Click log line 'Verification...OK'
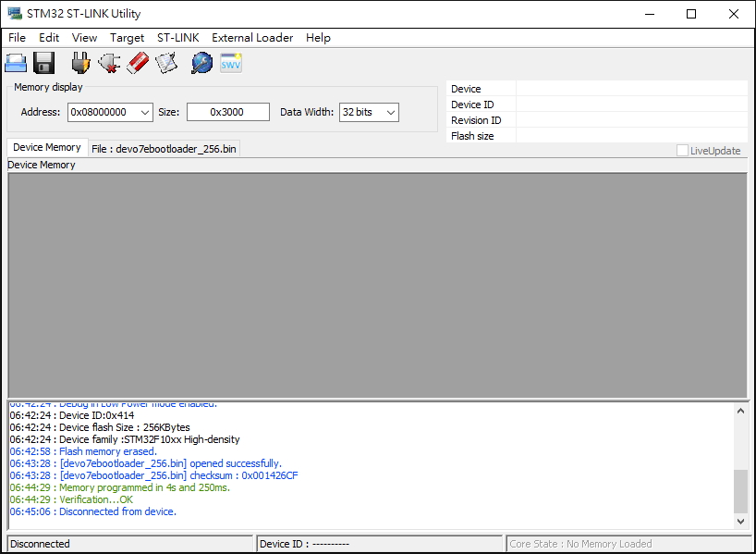756x554 pixels. 71,500
